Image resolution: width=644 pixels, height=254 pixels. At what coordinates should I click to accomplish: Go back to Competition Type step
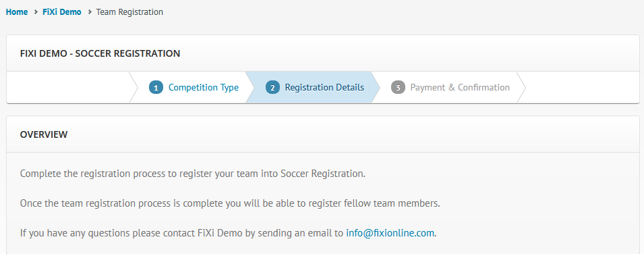click(203, 87)
